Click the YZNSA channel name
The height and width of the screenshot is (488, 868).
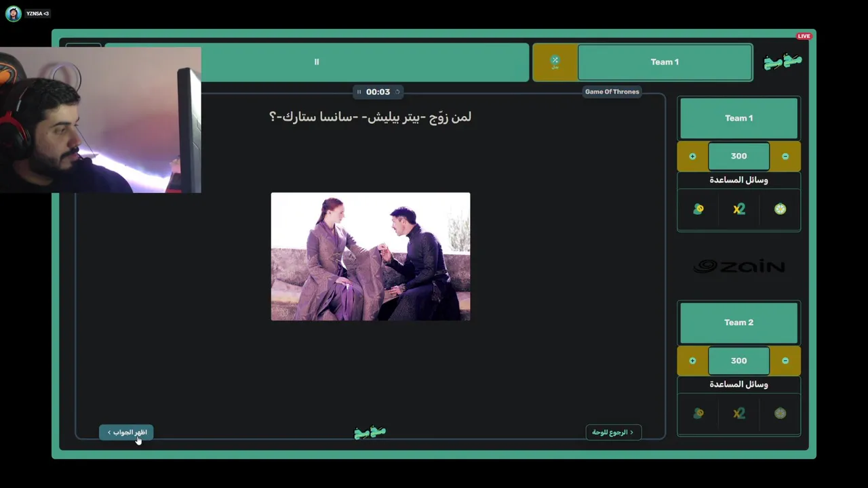click(37, 14)
